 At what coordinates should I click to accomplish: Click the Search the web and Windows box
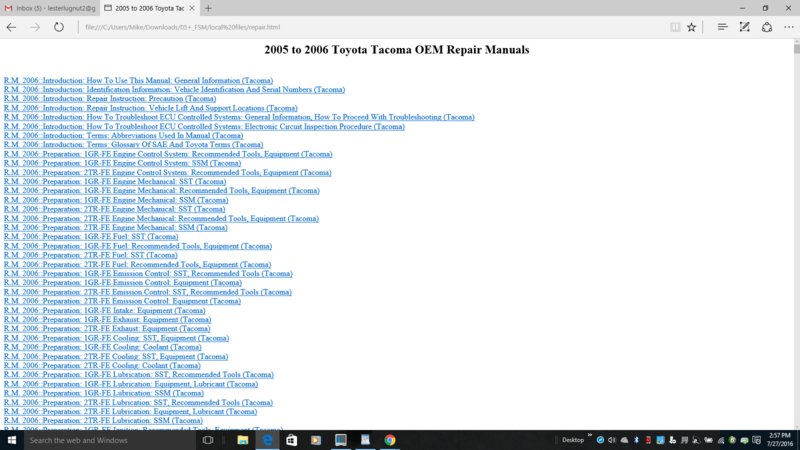point(109,440)
